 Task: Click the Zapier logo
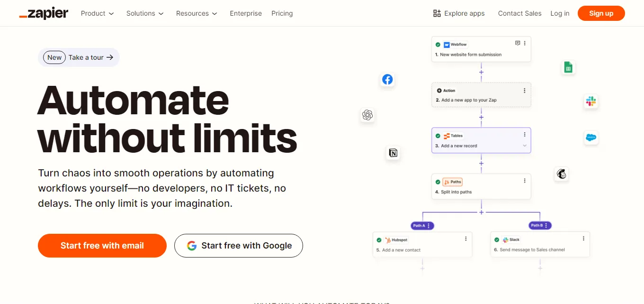point(44,13)
